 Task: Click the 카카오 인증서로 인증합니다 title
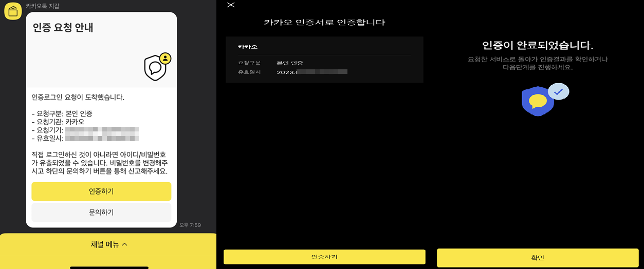pyautogui.click(x=324, y=23)
